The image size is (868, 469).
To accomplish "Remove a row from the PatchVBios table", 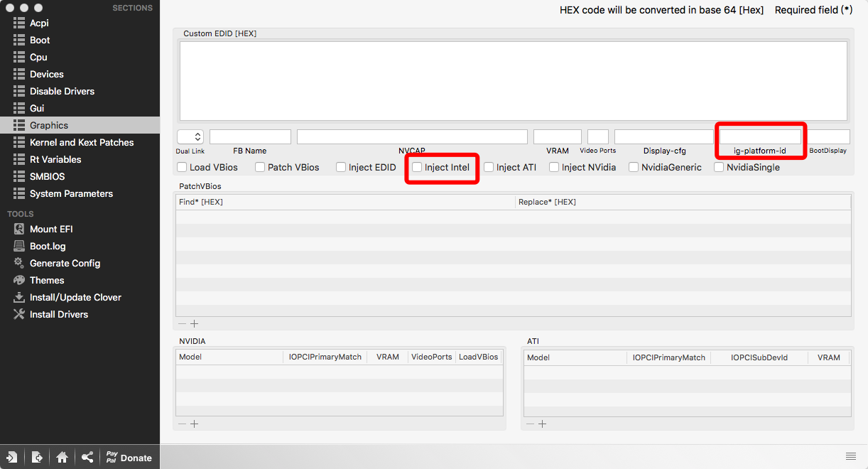I will (x=182, y=323).
